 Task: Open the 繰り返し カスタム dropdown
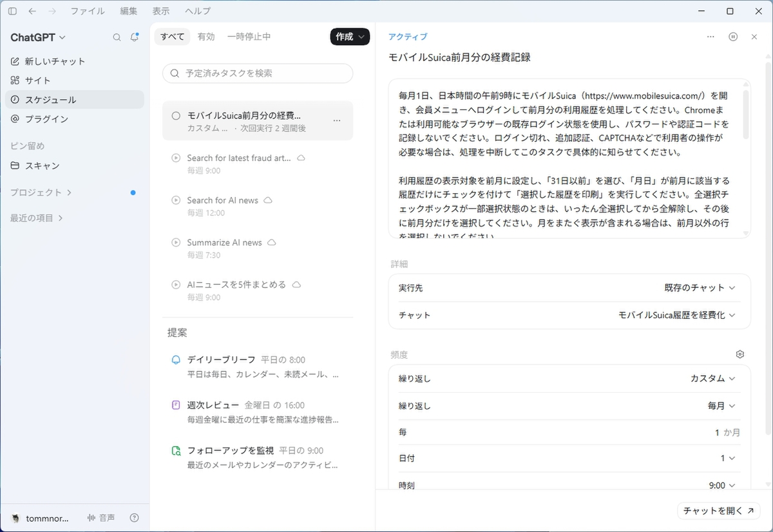pos(712,379)
